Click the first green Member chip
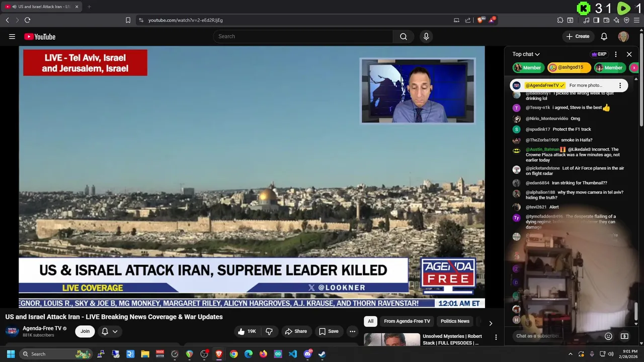The image size is (644, 362). coord(527,67)
